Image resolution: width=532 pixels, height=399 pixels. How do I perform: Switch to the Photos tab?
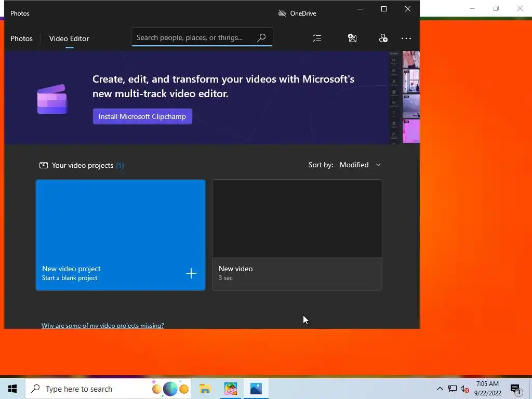click(21, 38)
